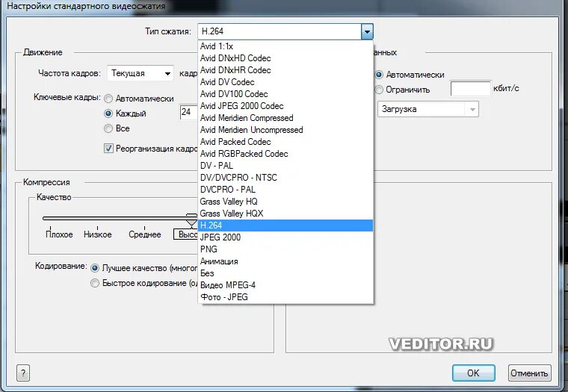
Task: Select Avid RGBPacked Codec
Action: coord(285,154)
